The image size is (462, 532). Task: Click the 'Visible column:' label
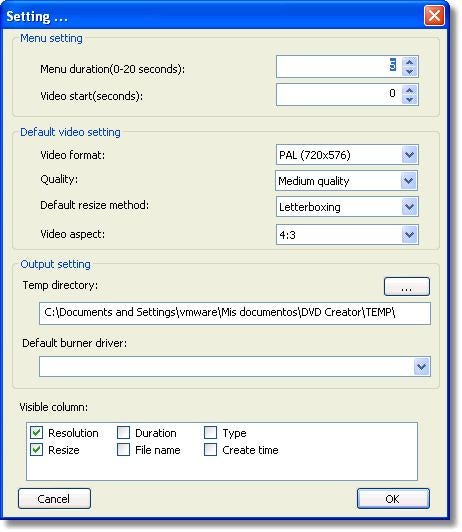(54, 407)
